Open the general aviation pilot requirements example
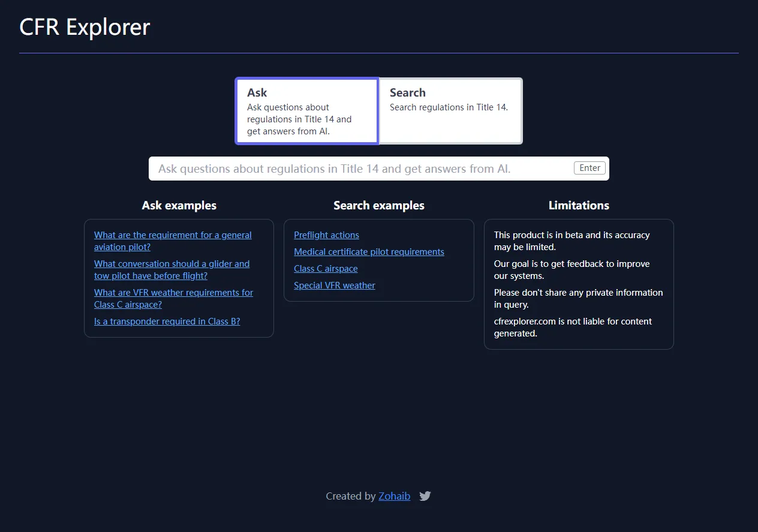The image size is (758, 532). 173,241
